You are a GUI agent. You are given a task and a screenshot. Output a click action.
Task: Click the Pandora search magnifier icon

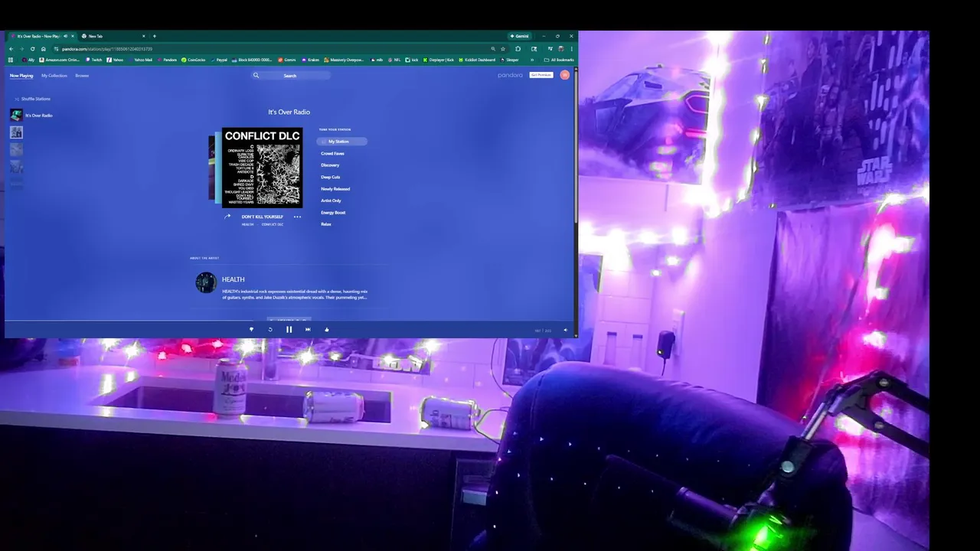click(x=256, y=75)
